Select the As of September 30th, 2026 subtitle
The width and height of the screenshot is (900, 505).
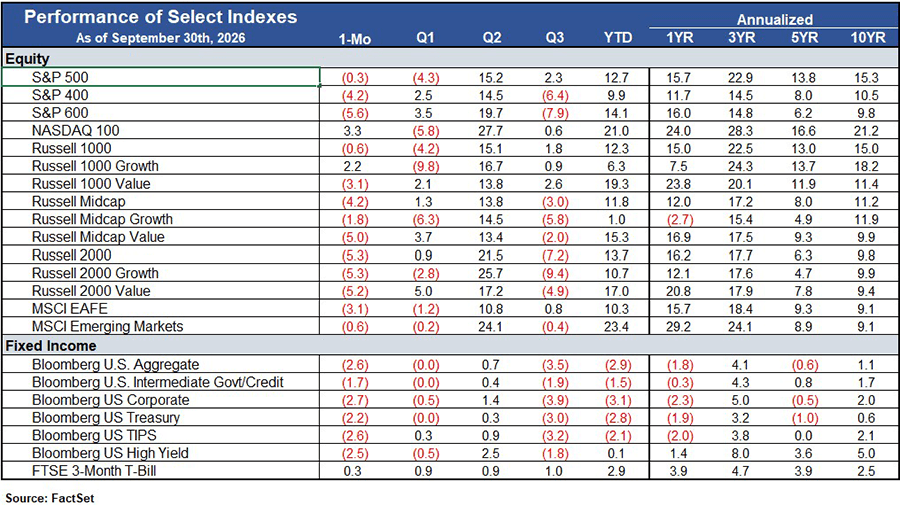point(161,38)
